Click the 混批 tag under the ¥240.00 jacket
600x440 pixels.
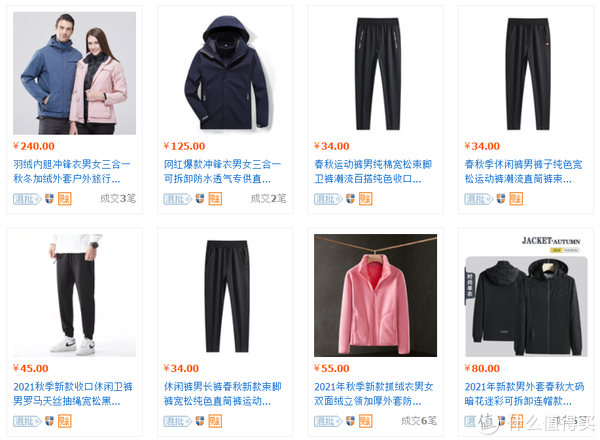pos(27,199)
